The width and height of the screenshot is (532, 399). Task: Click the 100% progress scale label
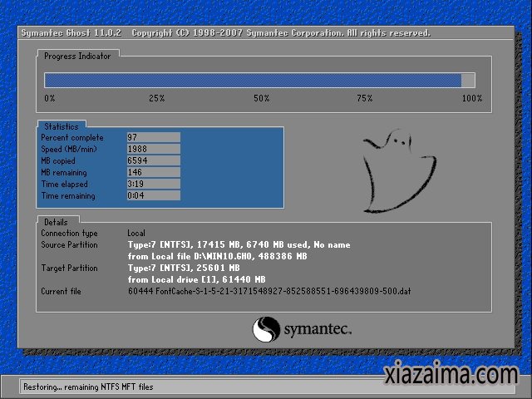471,98
